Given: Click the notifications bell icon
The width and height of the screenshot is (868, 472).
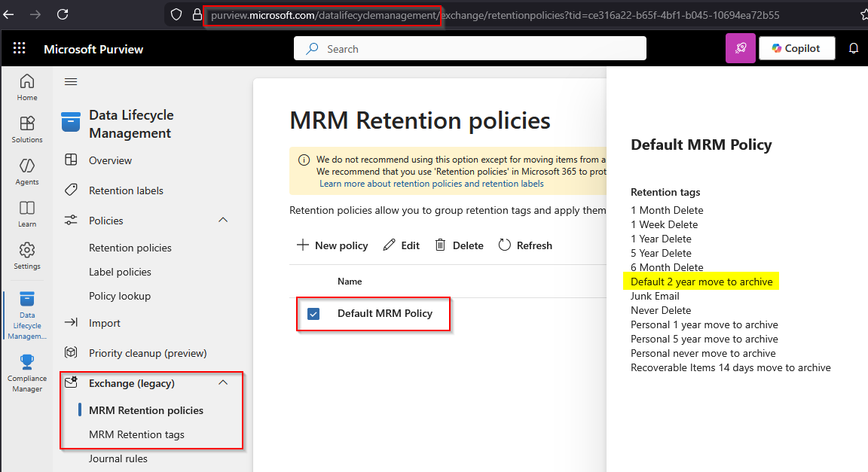Looking at the screenshot, I should tap(854, 48).
